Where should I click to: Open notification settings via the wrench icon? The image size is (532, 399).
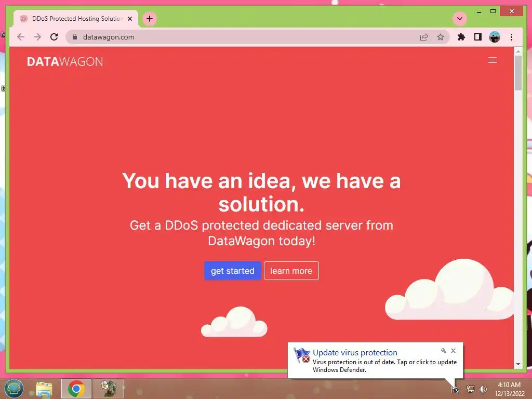[x=444, y=351]
